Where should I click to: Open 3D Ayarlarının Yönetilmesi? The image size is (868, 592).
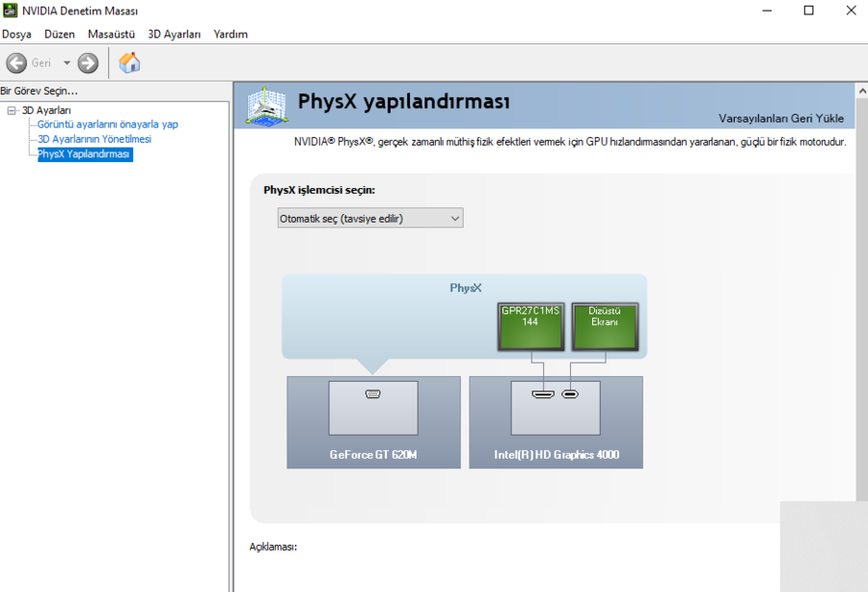95,139
